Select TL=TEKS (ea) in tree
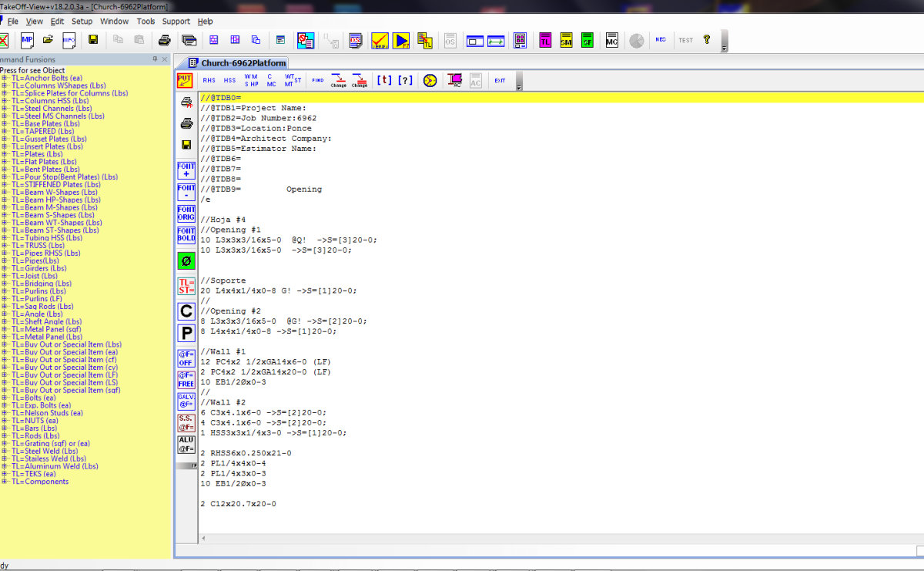 pyautogui.click(x=33, y=474)
